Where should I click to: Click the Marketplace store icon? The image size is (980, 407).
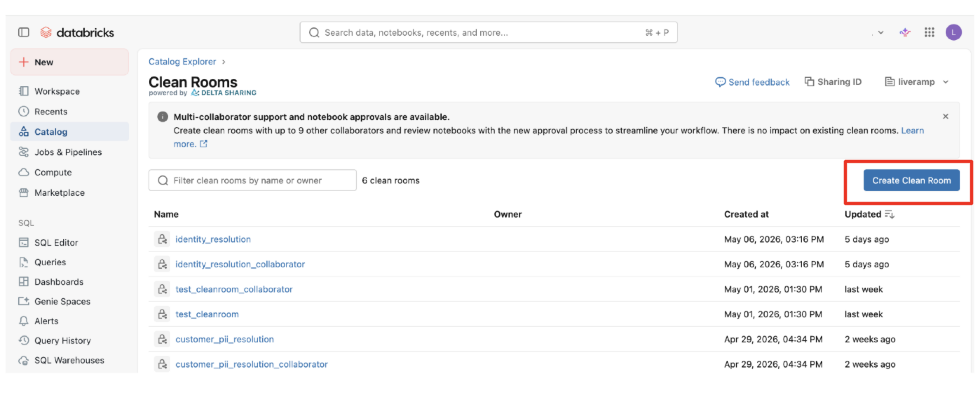[23, 193]
